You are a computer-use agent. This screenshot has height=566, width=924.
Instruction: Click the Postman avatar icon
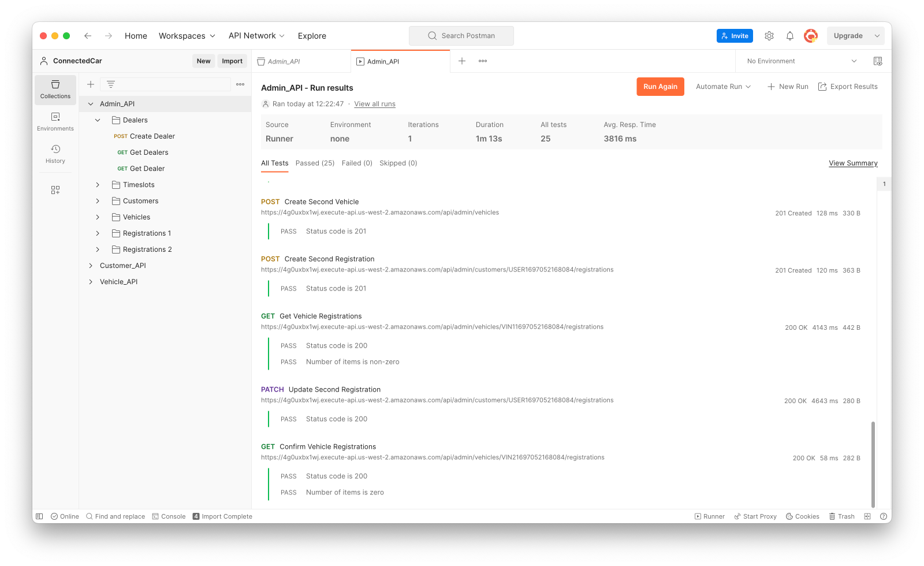[x=811, y=36]
